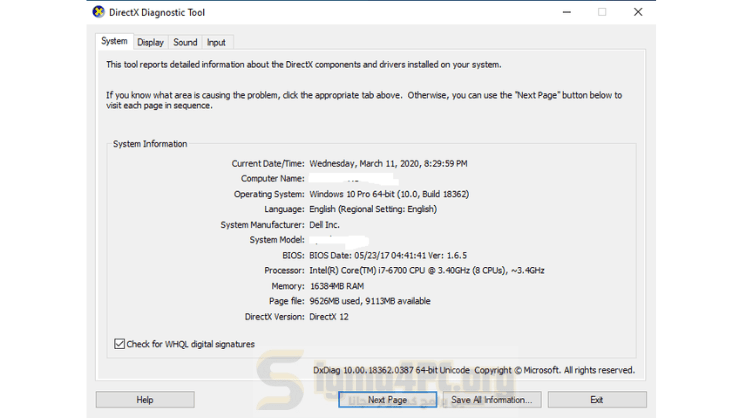This screenshot has height=418, width=743.
Task: Minimize the DirectX Diagnostic Tool window
Action: coord(567,12)
